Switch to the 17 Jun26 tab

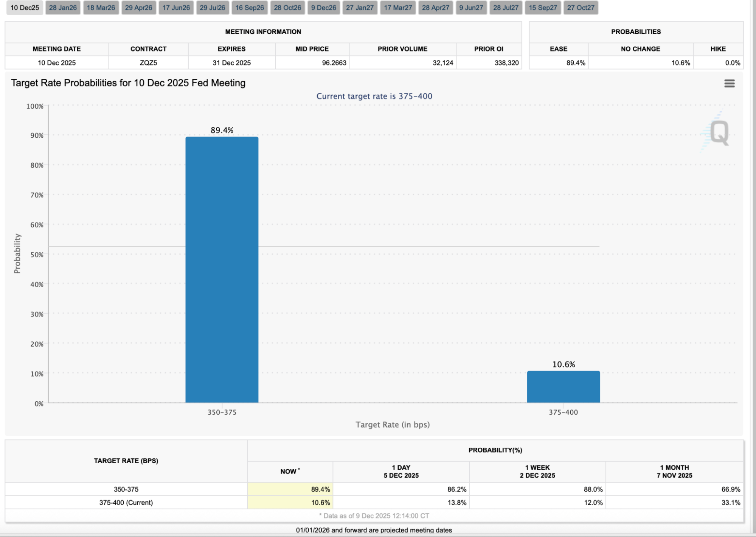[x=176, y=8]
